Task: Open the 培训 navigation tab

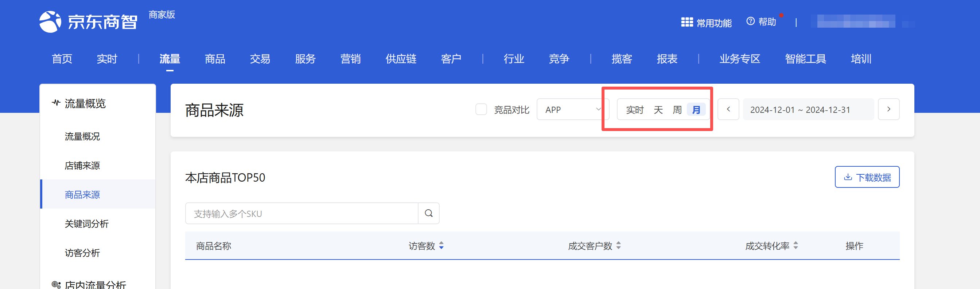Action: coord(861,59)
